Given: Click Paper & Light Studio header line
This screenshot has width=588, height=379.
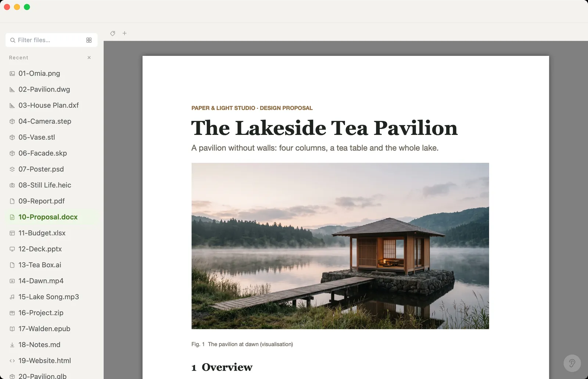Looking at the screenshot, I should pos(252,108).
